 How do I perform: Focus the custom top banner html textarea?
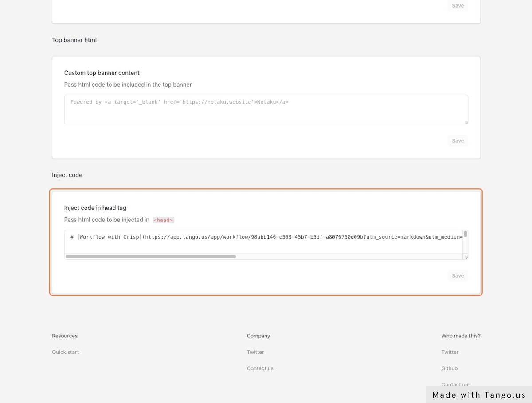(266, 109)
